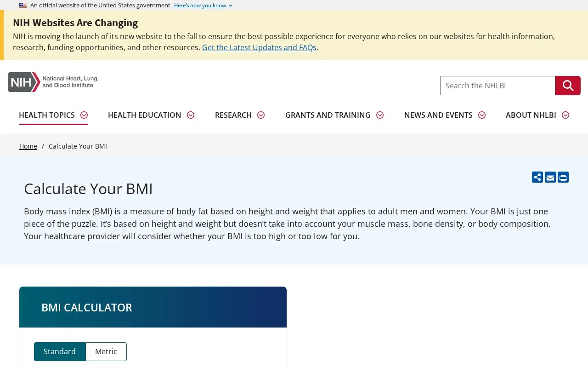Expand News and Events chevron
The image size is (588, 368).
tap(482, 115)
